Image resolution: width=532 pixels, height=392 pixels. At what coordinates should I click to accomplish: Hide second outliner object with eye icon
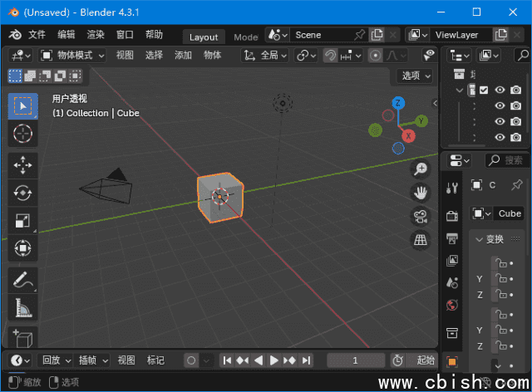pos(500,121)
